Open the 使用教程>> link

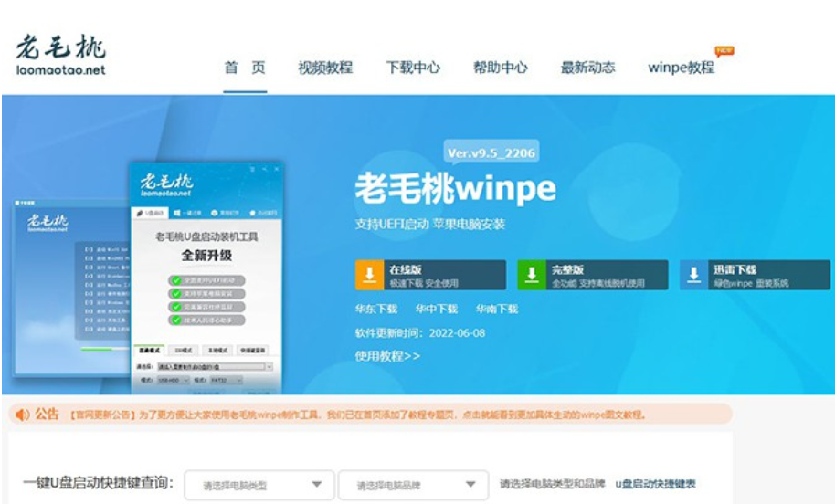387,355
